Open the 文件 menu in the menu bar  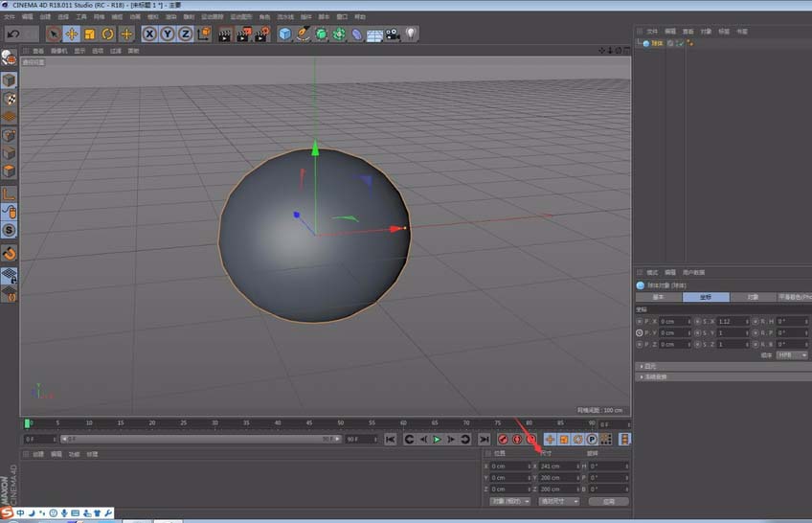click(x=10, y=16)
